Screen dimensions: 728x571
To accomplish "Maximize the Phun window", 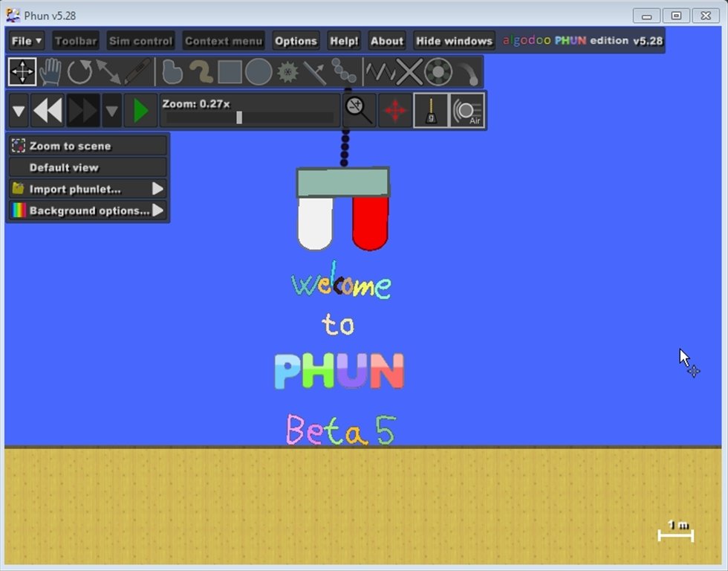I will coord(676,16).
